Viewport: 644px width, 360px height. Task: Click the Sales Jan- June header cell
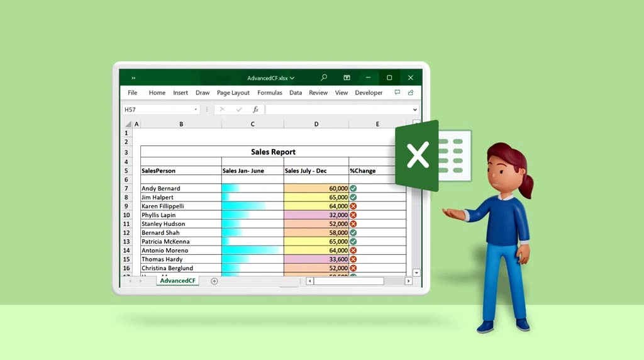[x=253, y=171]
